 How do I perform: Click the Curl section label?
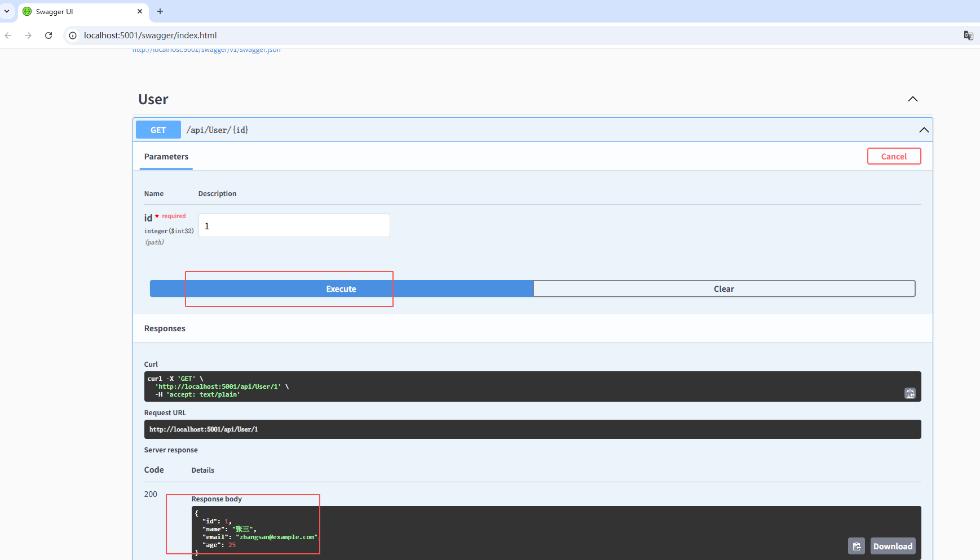(151, 365)
